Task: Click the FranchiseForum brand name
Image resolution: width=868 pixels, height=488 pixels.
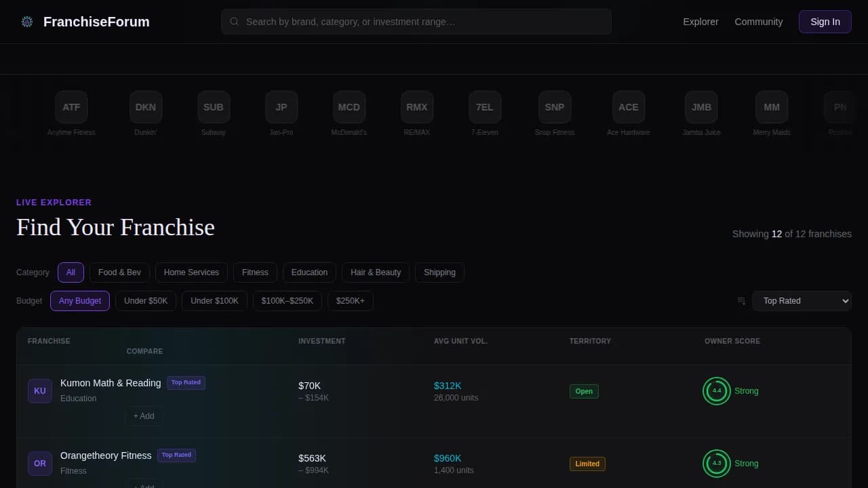Action: coord(96,22)
